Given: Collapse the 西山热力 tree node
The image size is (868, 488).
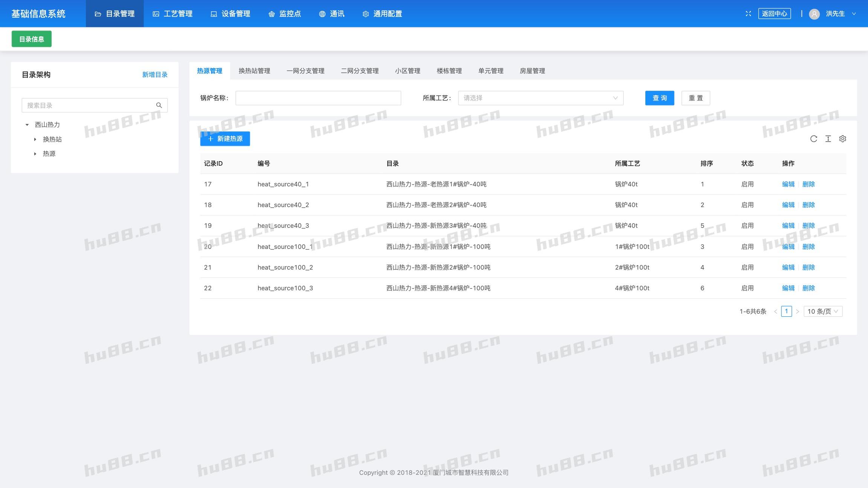Looking at the screenshot, I should click(27, 125).
